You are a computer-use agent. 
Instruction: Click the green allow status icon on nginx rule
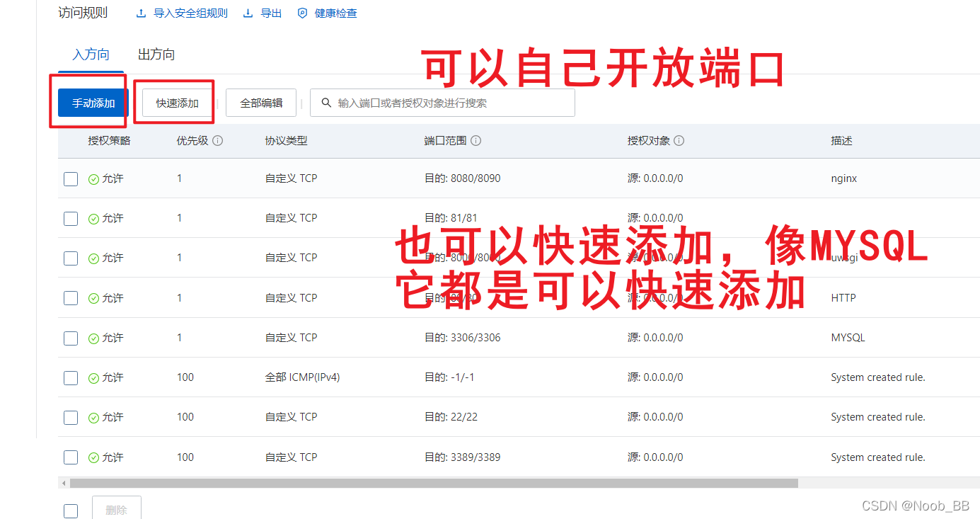(93, 178)
